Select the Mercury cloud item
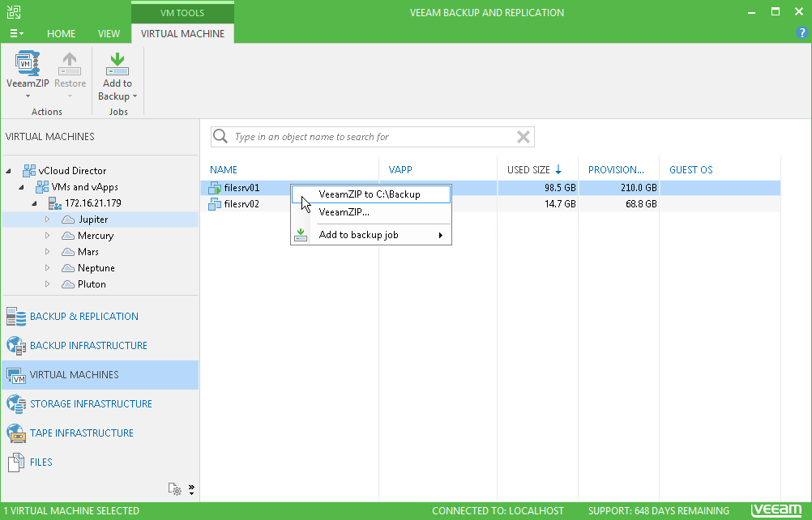The width and height of the screenshot is (812, 520). point(96,236)
